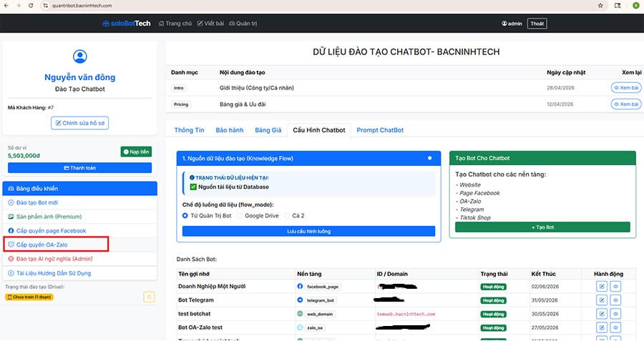Click the Chưa train status badge
Viewport: 644px width, 341px height.
(29, 297)
